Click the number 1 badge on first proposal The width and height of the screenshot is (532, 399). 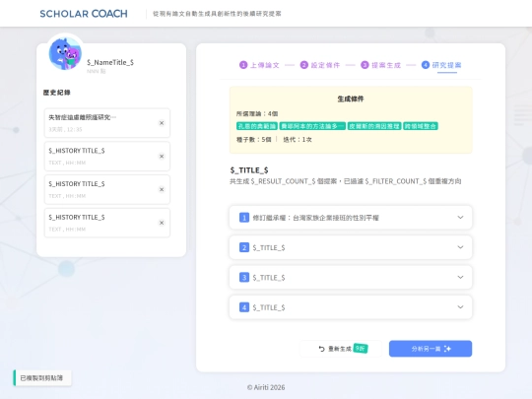coord(244,218)
